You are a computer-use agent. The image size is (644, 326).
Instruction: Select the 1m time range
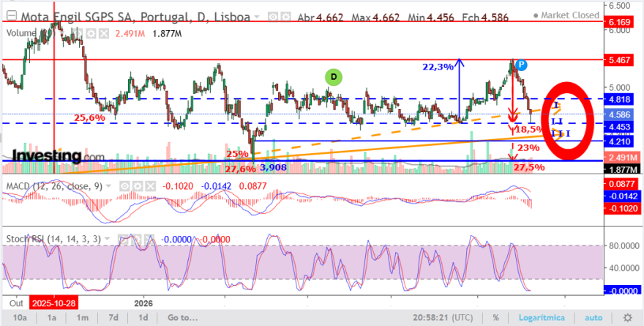[x=82, y=317]
